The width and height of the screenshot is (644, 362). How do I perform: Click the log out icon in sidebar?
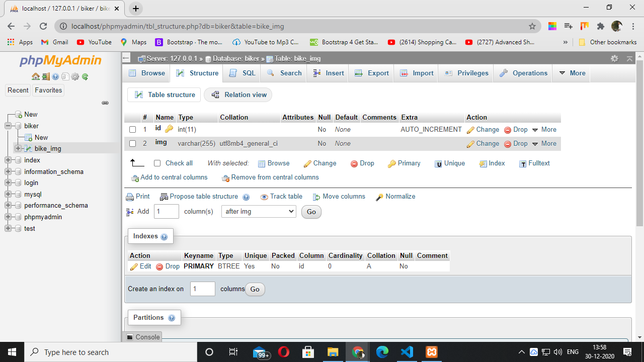[46, 77]
